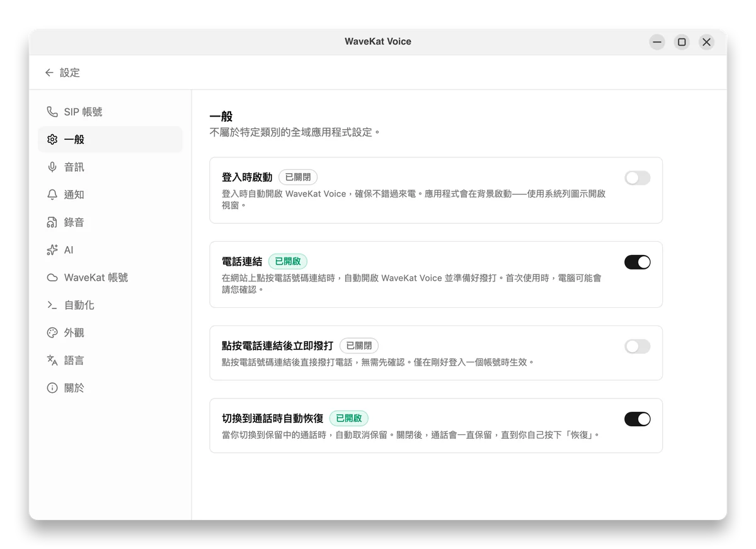Click the 已開啟 badge beside 切換到通話時自動恢復

click(x=349, y=419)
